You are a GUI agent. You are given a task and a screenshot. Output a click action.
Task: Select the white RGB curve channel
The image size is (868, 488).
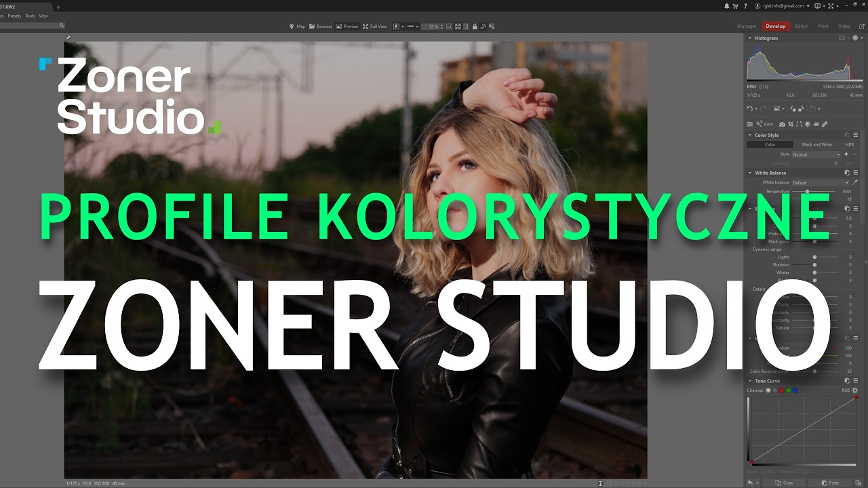[768, 390]
